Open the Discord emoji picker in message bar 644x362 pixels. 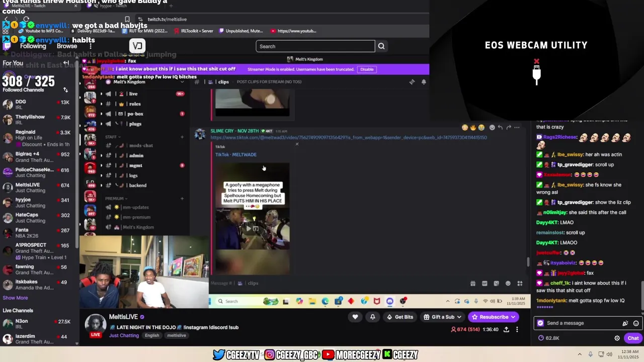pos(508,284)
